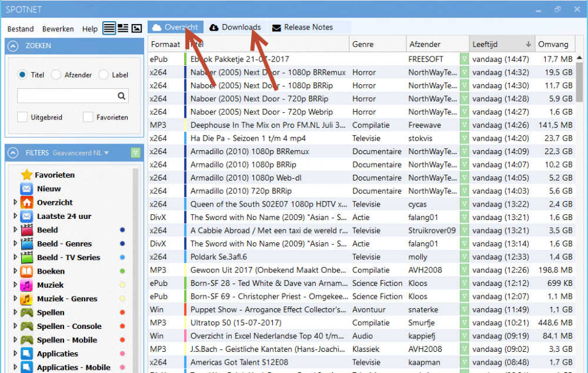Open Favorieten star filter

(26, 175)
